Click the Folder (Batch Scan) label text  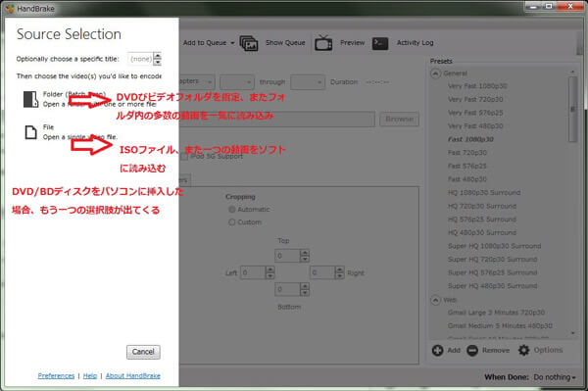click(x=74, y=94)
